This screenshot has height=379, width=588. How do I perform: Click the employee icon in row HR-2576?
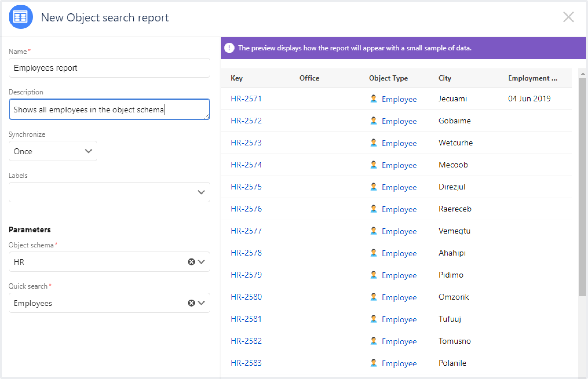[374, 209]
